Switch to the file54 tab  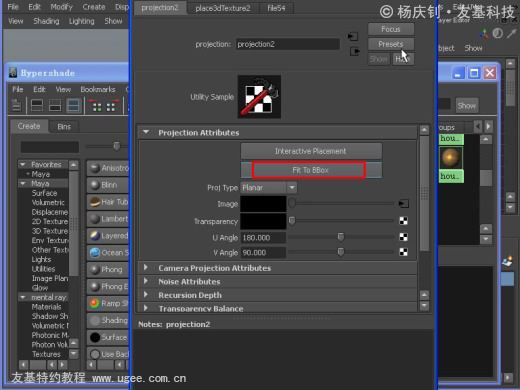pyautogui.click(x=276, y=8)
